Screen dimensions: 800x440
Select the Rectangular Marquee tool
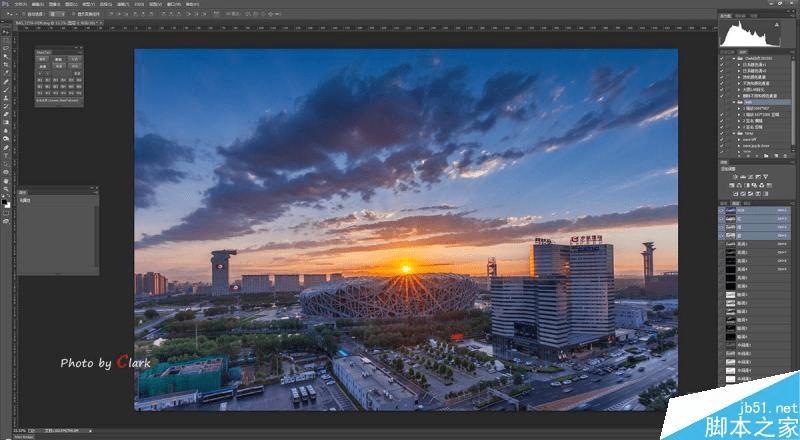click(7, 40)
